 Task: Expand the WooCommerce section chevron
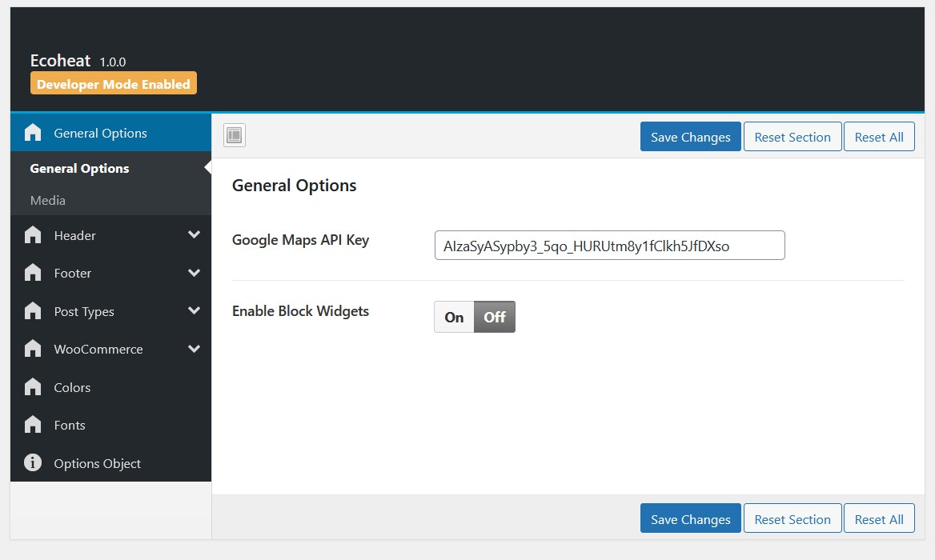(x=194, y=349)
